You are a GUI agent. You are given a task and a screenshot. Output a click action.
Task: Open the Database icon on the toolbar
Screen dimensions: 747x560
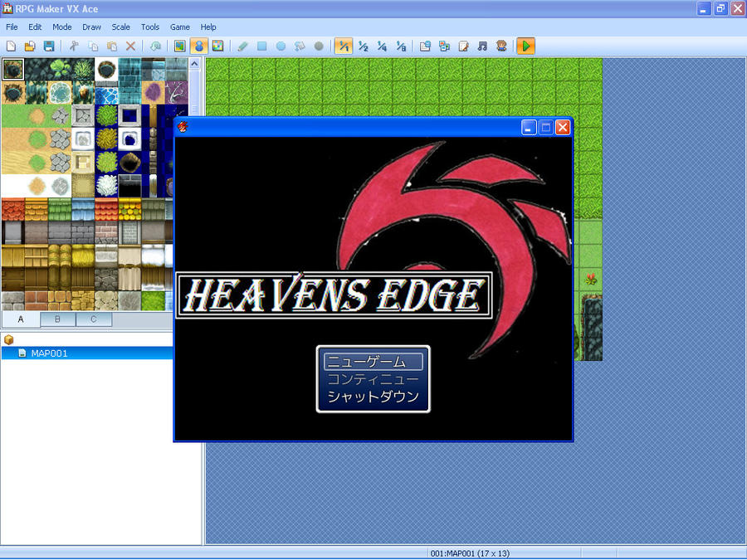click(x=425, y=46)
